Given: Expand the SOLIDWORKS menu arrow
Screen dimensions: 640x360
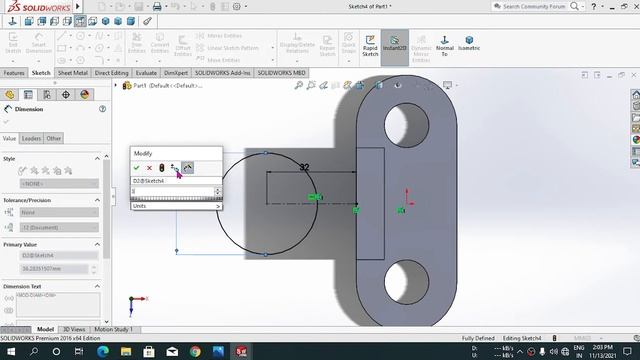Looking at the screenshot, I should pos(78,6).
